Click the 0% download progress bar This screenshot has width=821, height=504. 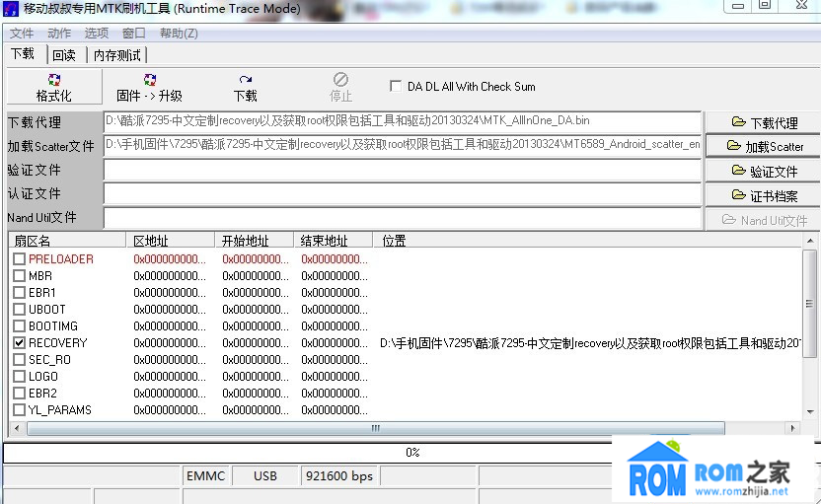pos(412,452)
